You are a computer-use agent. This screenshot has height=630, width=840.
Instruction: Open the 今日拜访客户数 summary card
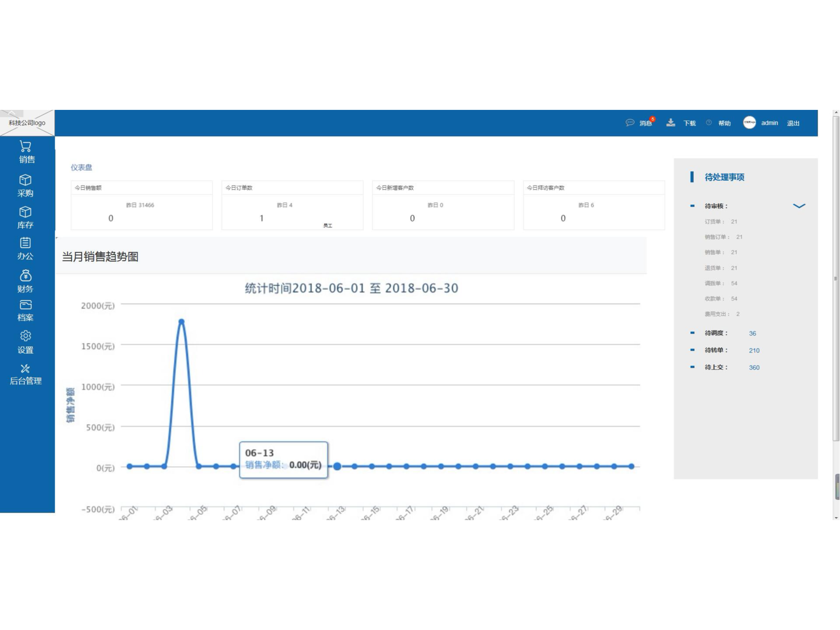coord(594,205)
